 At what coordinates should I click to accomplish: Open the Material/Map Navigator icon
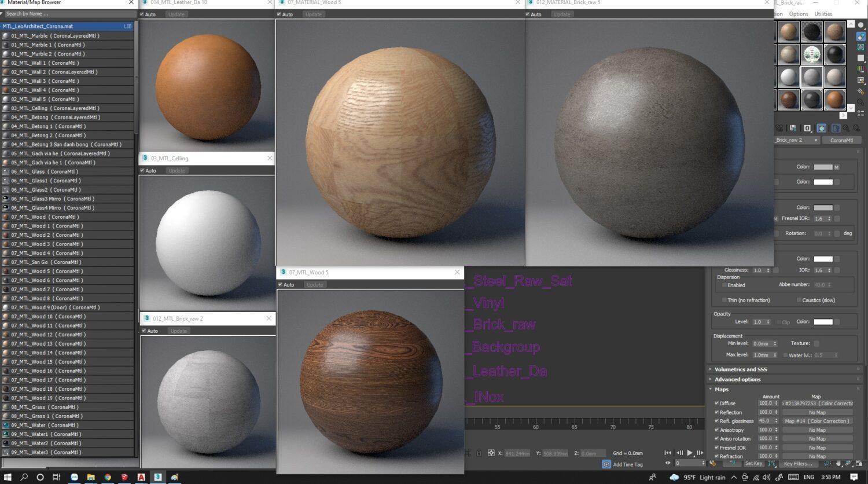860,113
